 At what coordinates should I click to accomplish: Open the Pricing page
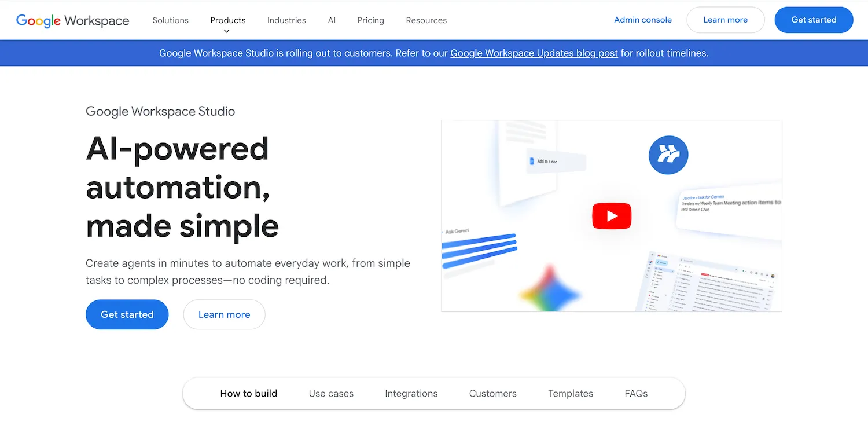[x=370, y=20]
